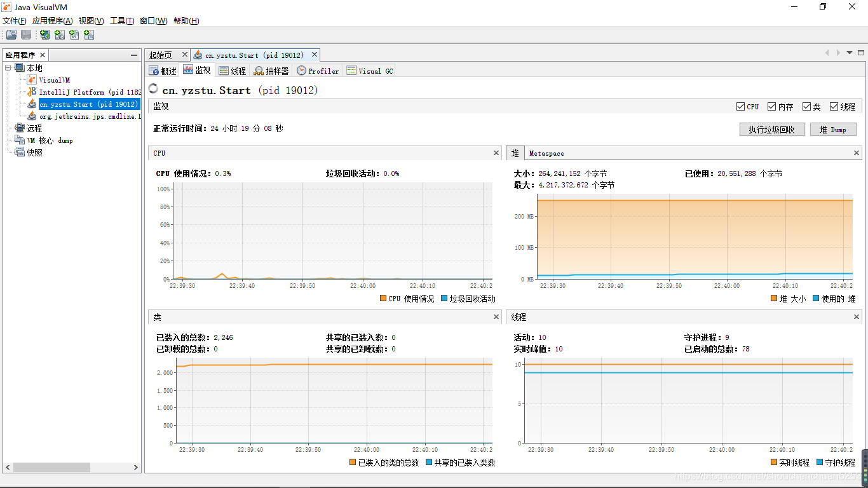Click the Add JMX Connection toolbar icon

pyautogui.click(x=60, y=35)
